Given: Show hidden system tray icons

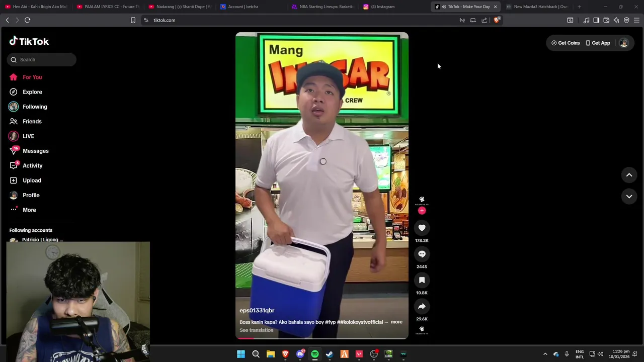Looking at the screenshot, I should (x=545, y=354).
